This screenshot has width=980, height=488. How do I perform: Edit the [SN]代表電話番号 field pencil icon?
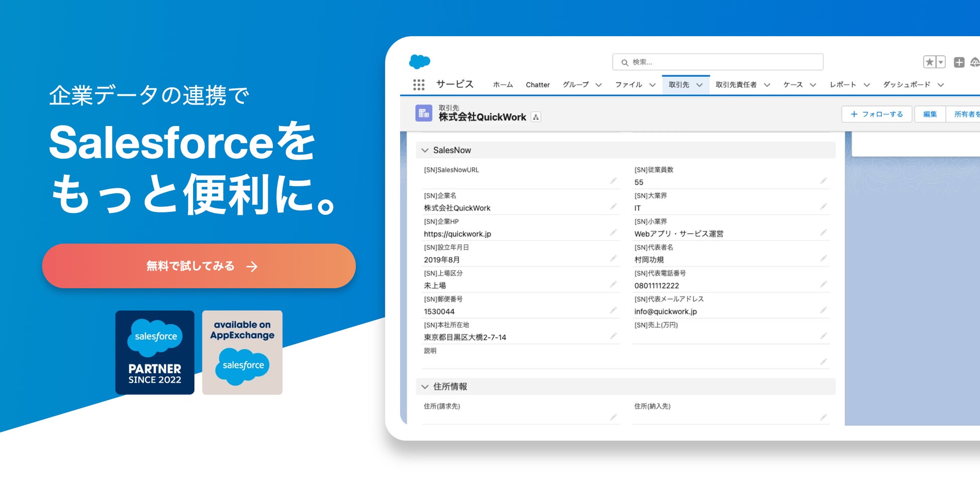coord(823,284)
